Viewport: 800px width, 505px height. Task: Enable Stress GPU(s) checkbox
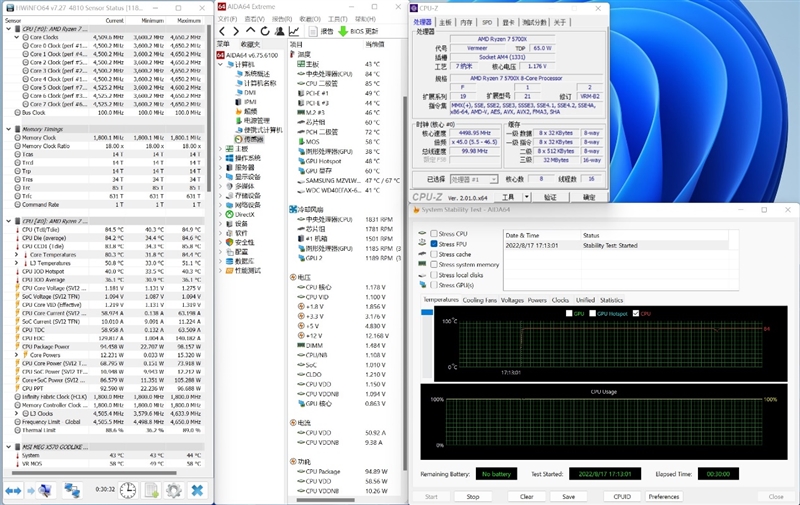tap(434, 285)
